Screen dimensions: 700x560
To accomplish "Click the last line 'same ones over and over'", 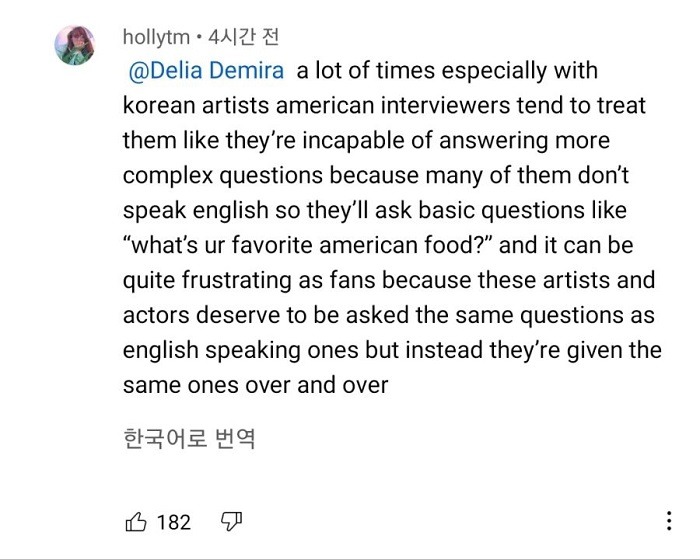I will tap(255, 385).
